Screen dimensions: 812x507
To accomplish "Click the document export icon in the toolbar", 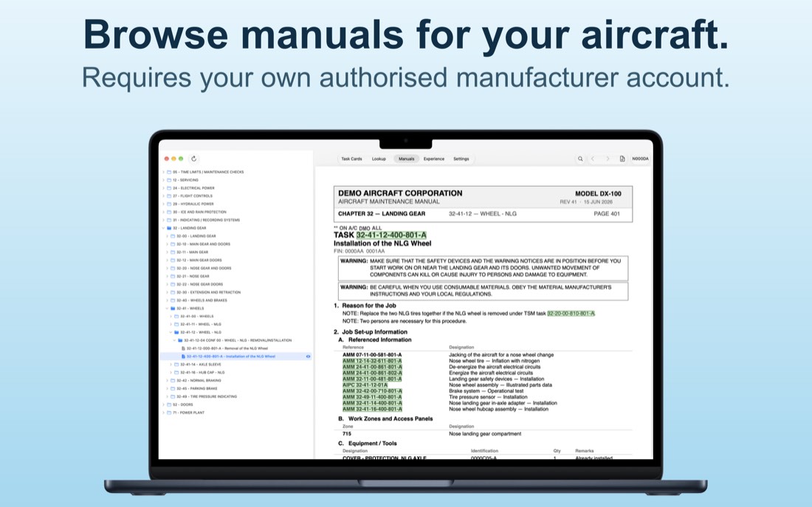I will pyautogui.click(x=622, y=159).
